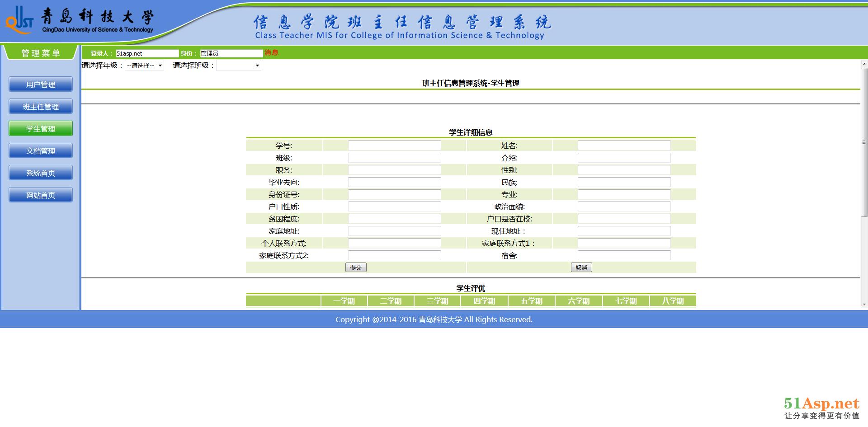Select 学生管理 menu item
The image size is (868, 427).
pos(41,129)
